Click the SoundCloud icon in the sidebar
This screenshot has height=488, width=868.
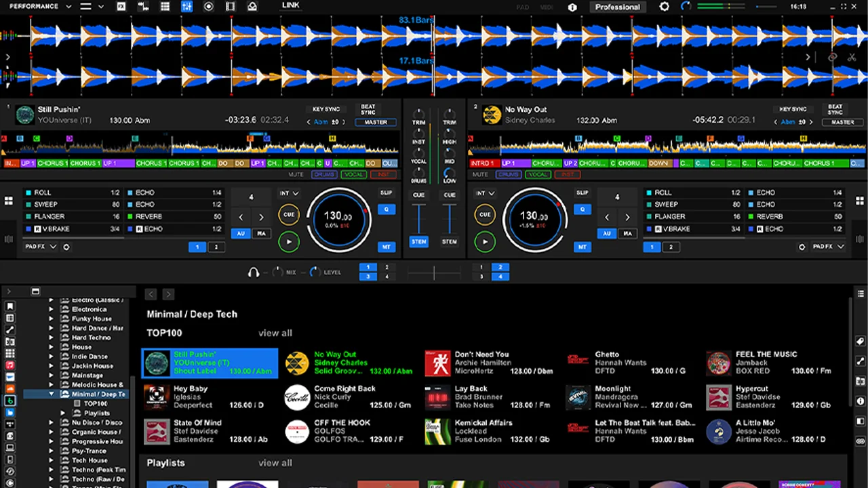[10, 388]
